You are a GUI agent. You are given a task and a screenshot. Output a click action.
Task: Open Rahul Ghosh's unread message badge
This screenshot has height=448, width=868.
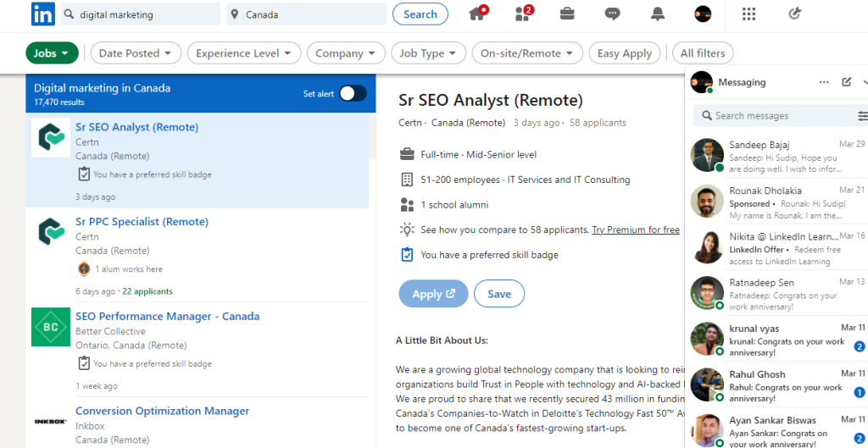pos(860,393)
